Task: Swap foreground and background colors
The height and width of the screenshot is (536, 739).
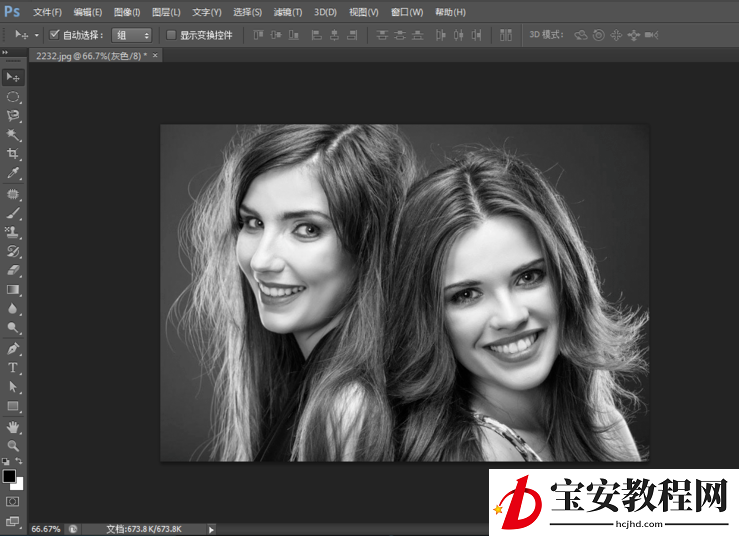Action: click(19, 461)
